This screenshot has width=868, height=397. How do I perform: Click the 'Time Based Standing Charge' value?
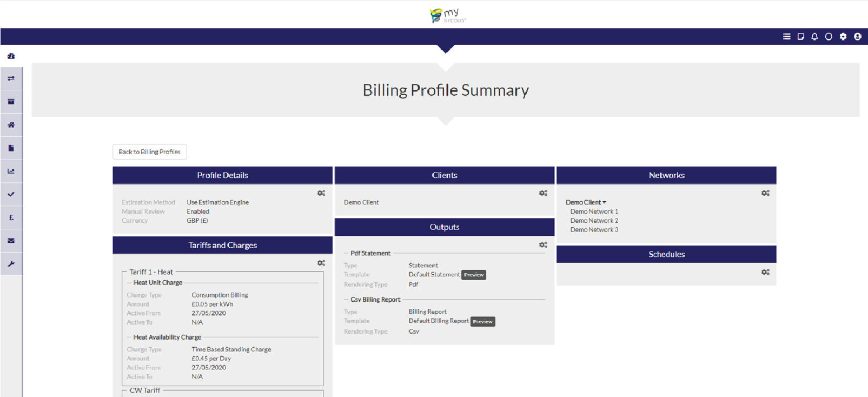click(x=231, y=349)
